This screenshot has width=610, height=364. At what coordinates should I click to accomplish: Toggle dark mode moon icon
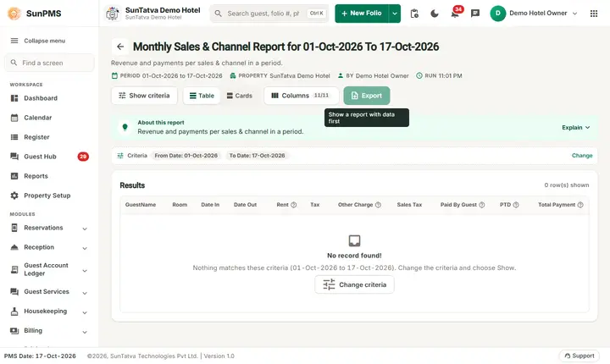pyautogui.click(x=435, y=14)
